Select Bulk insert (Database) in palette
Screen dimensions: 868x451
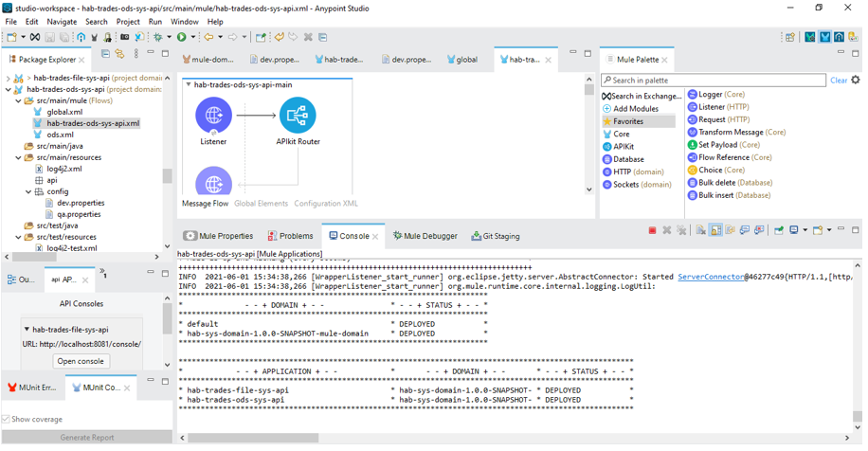click(x=729, y=195)
